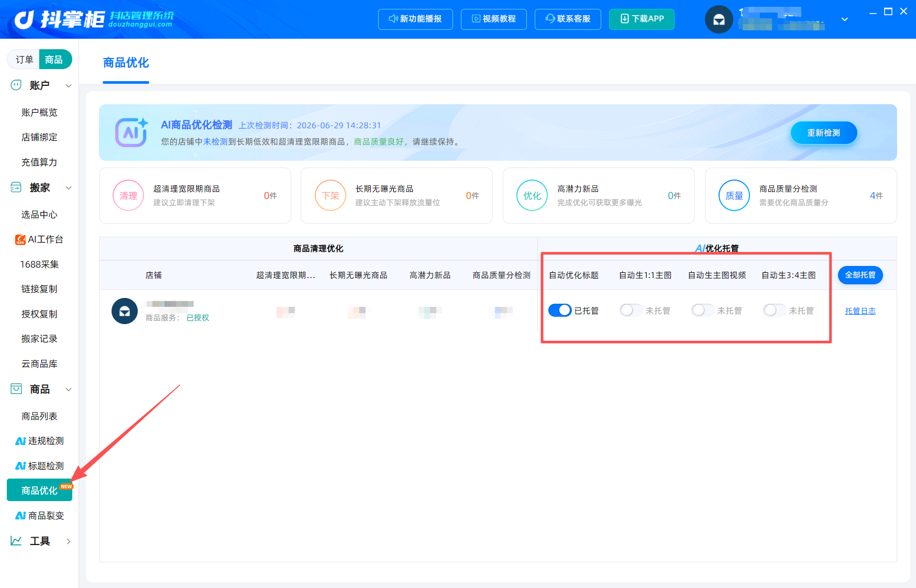The image size is (916, 588).
Task: Click the 全部托管 button
Action: click(860, 275)
